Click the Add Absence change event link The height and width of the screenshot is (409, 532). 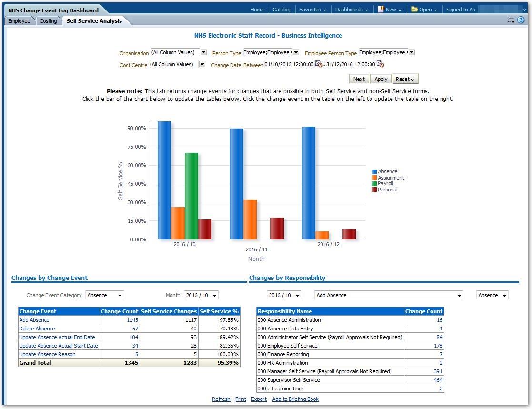pyautogui.click(x=34, y=320)
